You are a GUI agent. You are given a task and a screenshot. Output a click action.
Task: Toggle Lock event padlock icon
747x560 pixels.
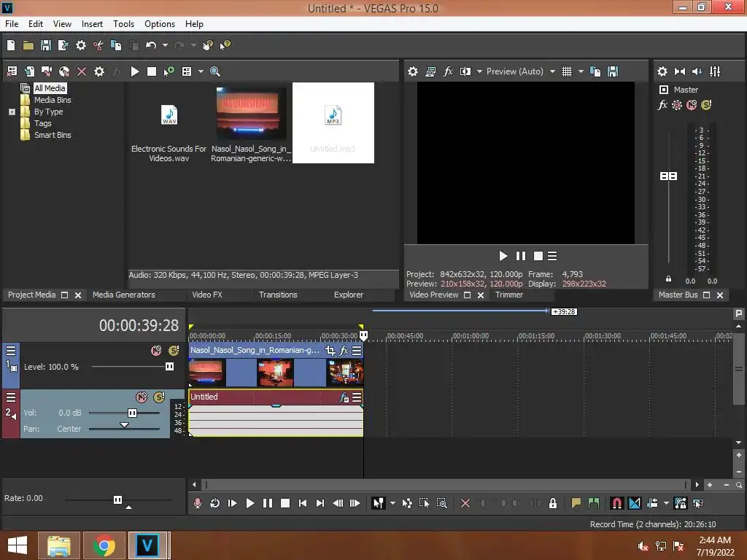(x=553, y=503)
